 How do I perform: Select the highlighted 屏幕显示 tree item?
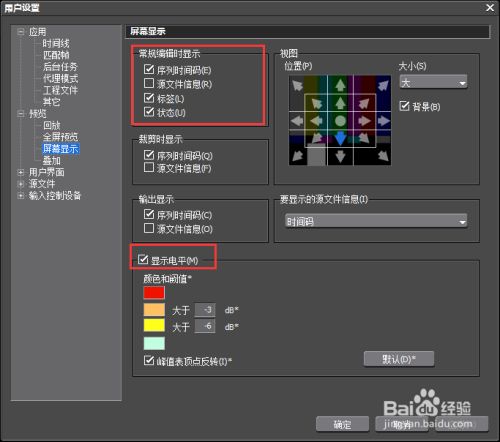tap(61, 149)
